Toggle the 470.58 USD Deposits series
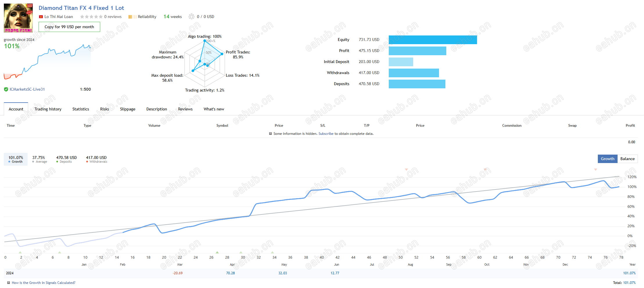 click(66, 159)
